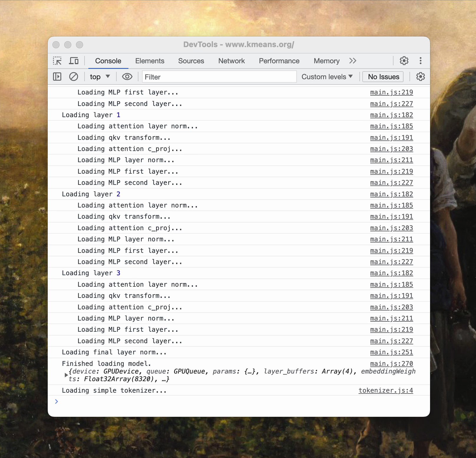The image size is (476, 458).
Task: Open DevTools settings gear
Action: click(404, 61)
